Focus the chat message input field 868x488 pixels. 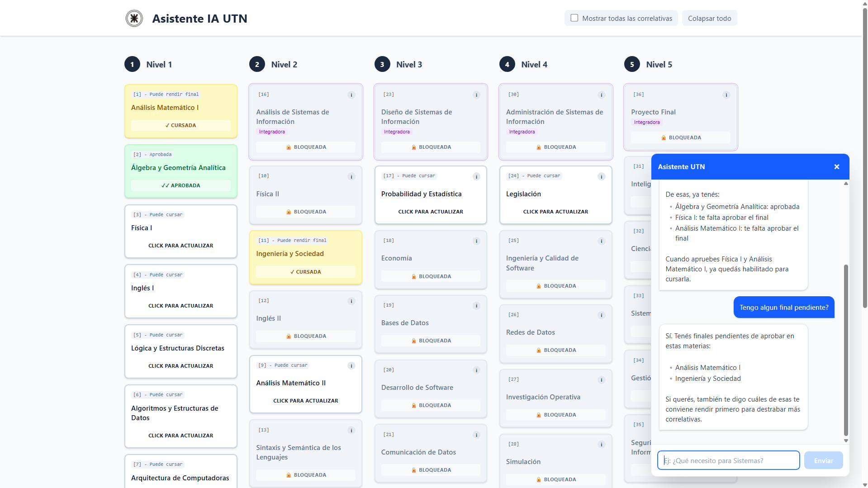click(x=728, y=460)
